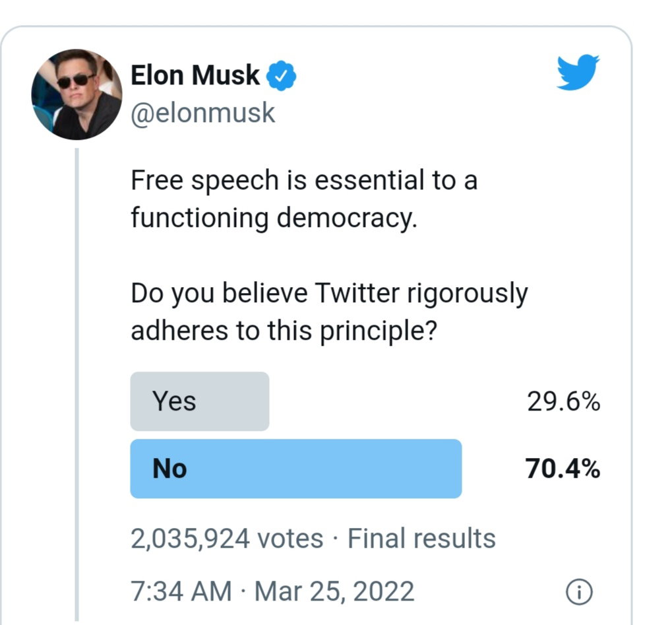Open Elon Musk's profile picture

point(76,94)
